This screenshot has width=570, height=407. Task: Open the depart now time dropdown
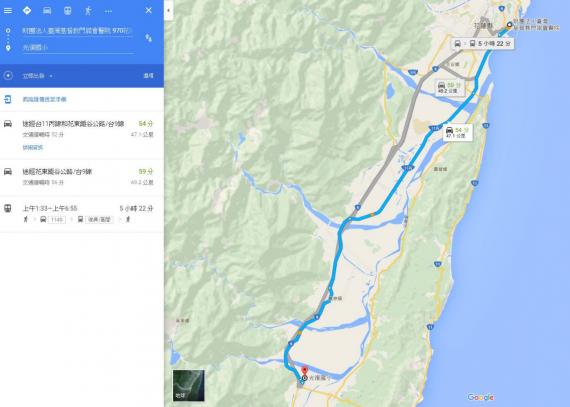pyautogui.click(x=37, y=76)
